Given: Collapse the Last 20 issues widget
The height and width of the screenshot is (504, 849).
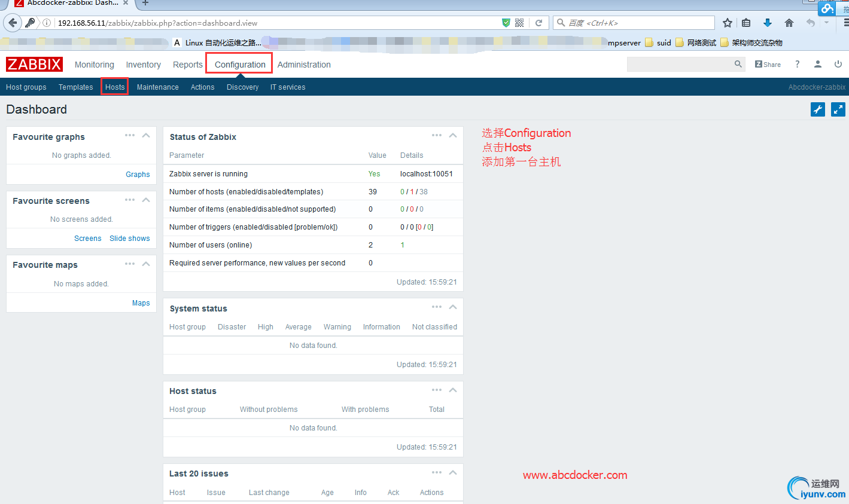Looking at the screenshot, I should [453, 472].
